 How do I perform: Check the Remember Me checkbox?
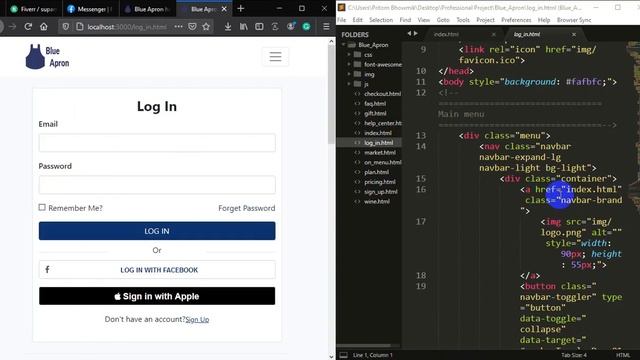click(x=42, y=207)
